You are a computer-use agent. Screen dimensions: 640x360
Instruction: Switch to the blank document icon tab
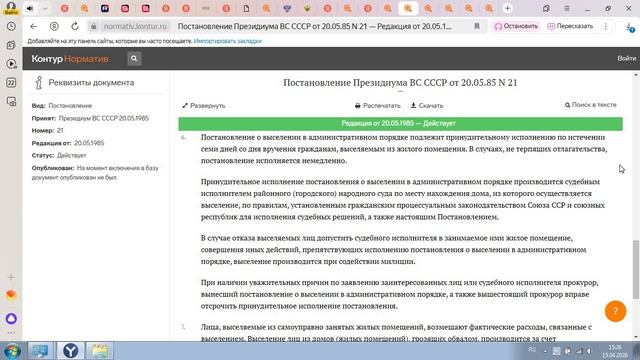pos(246,8)
